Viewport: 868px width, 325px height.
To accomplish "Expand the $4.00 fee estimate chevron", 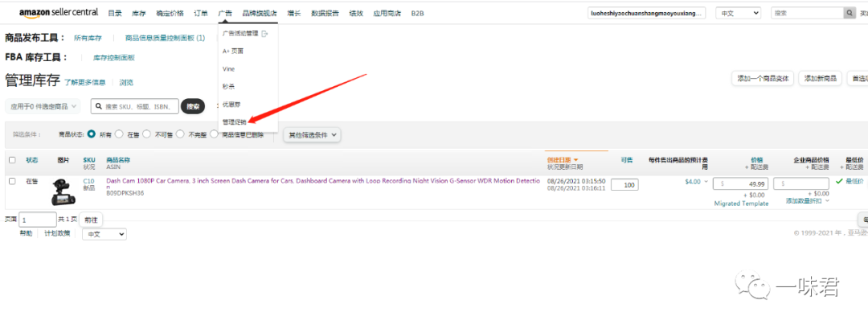I will [706, 182].
